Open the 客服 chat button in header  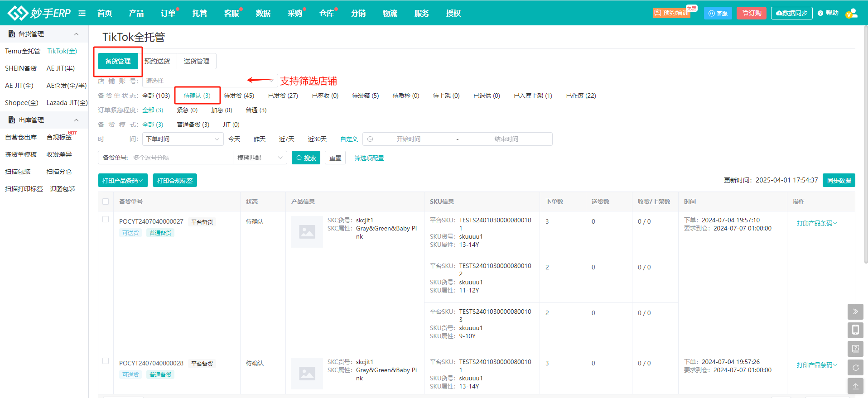pos(718,13)
